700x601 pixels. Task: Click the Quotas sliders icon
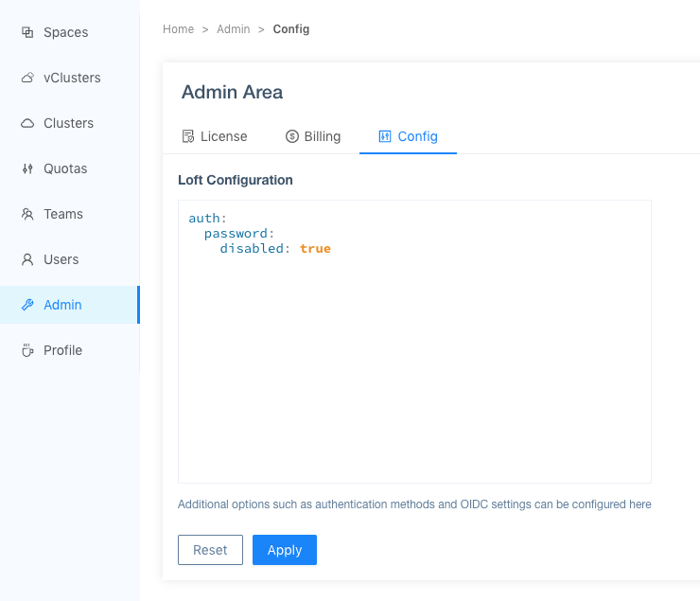point(27,168)
